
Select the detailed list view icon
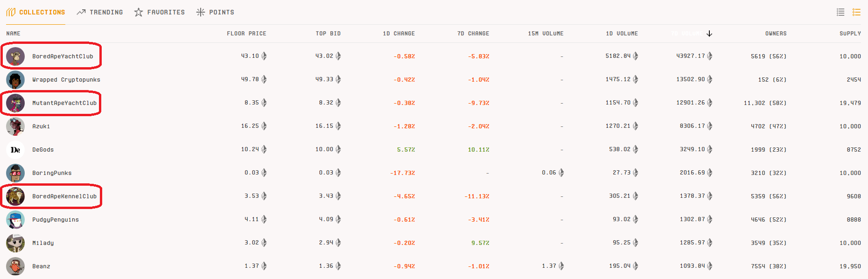(x=856, y=12)
